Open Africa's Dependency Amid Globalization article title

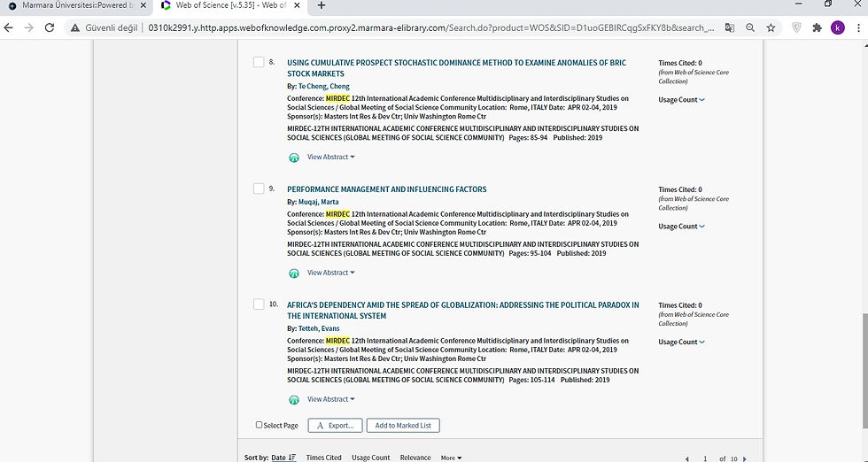(462, 311)
